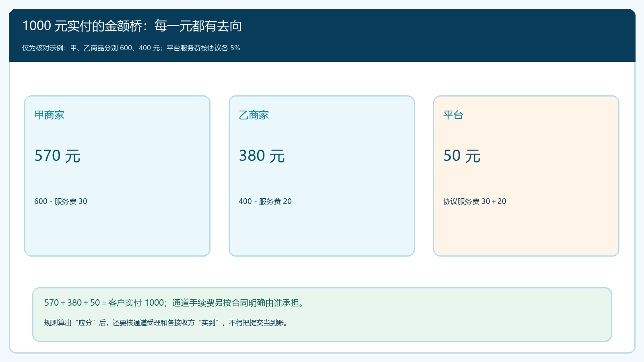Click the "甲商家" card heading
The width and height of the screenshot is (644, 362).
pos(50,115)
